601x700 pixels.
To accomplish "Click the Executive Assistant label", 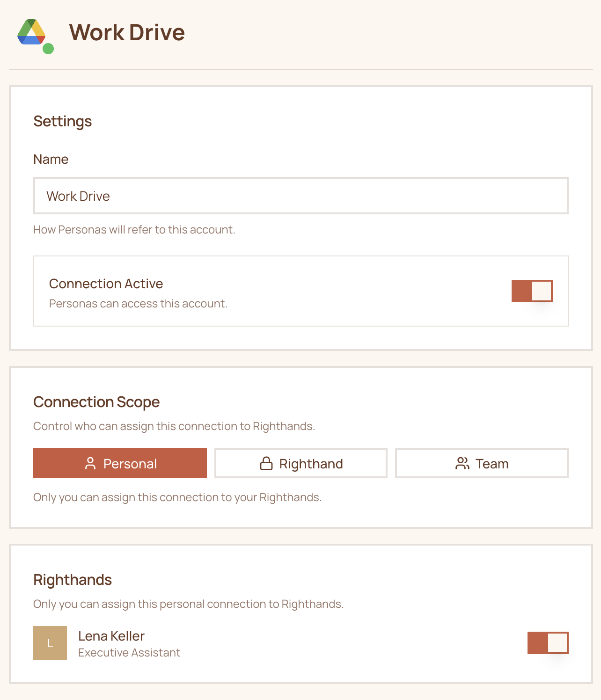I will point(129,652).
